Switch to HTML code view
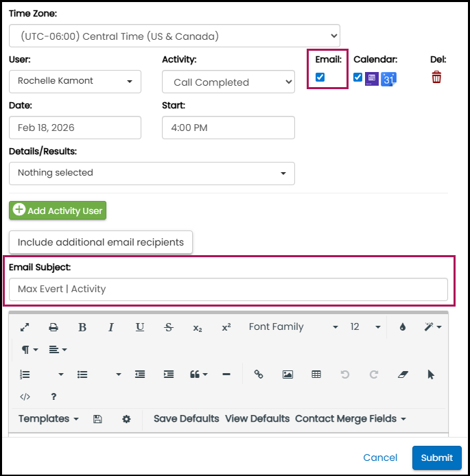 (25, 396)
